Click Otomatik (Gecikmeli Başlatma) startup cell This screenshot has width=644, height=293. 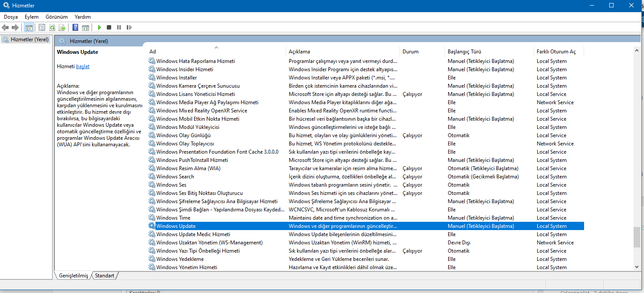tap(483, 177)
